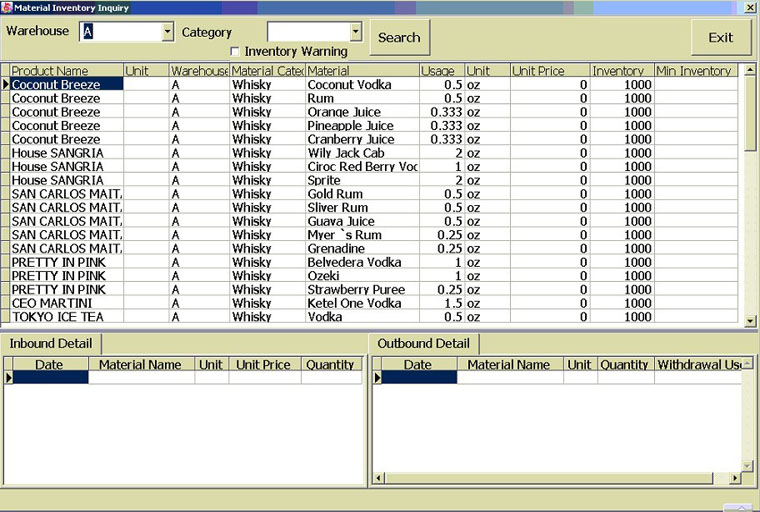Click Outbound Detail vertical scrollbar down arrow
This screenshot has width=760, height=512.
(747, 466)
